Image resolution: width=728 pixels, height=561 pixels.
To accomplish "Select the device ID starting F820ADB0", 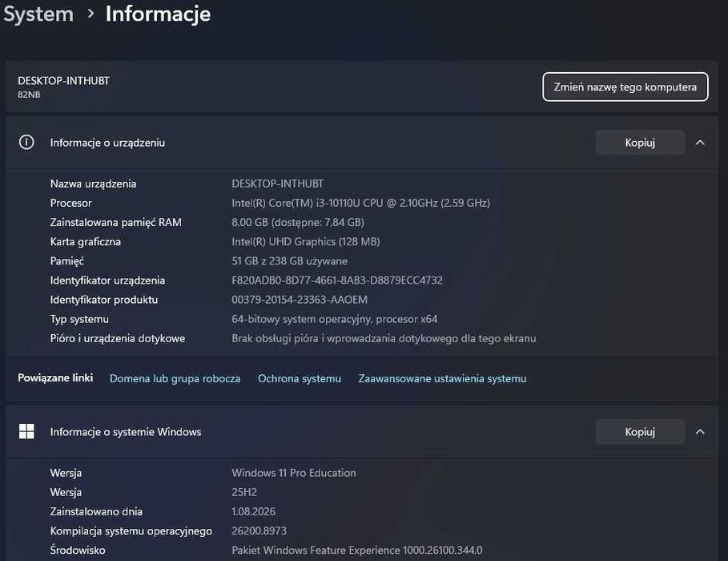I will pos(337,280).
